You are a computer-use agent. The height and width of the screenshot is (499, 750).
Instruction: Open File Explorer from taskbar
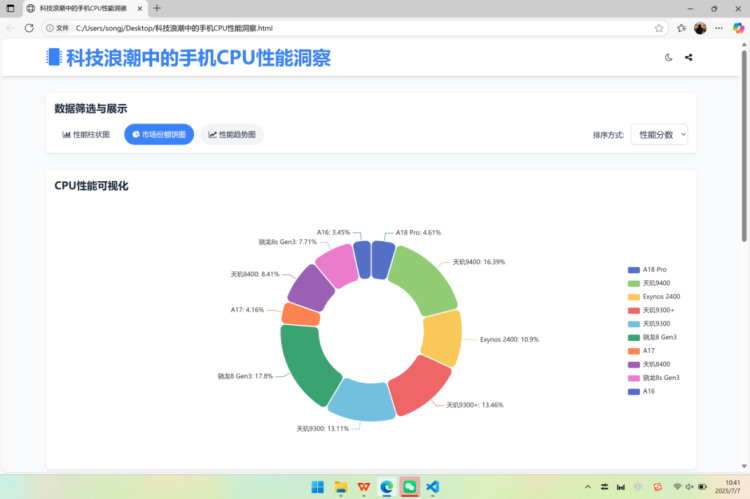coord(341,487)
